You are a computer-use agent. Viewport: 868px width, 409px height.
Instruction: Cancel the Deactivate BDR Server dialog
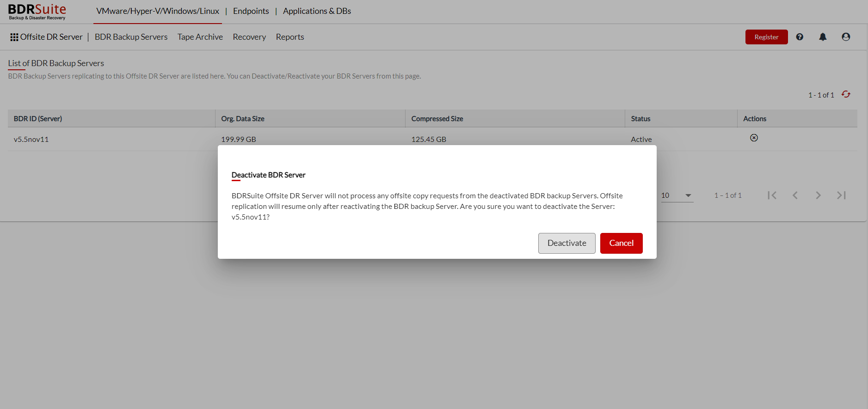pos(621,243)
